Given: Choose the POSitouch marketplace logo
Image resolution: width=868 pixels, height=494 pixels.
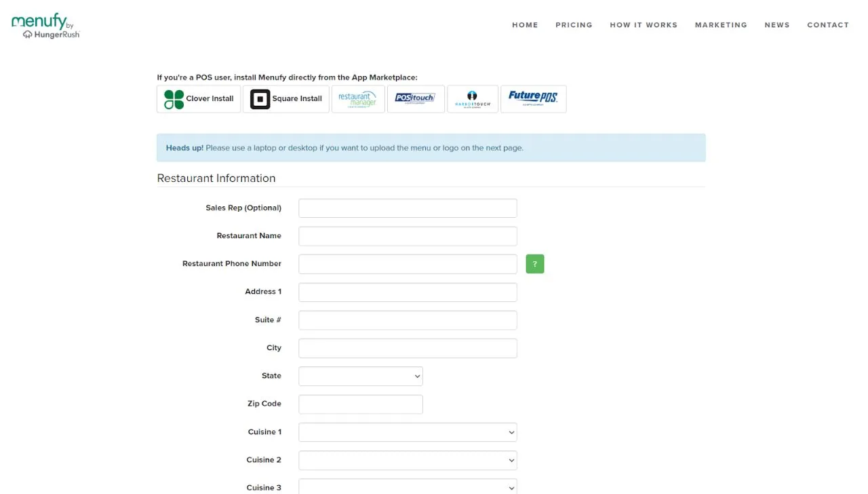Looking at the screenshot, I should (416, 99).
